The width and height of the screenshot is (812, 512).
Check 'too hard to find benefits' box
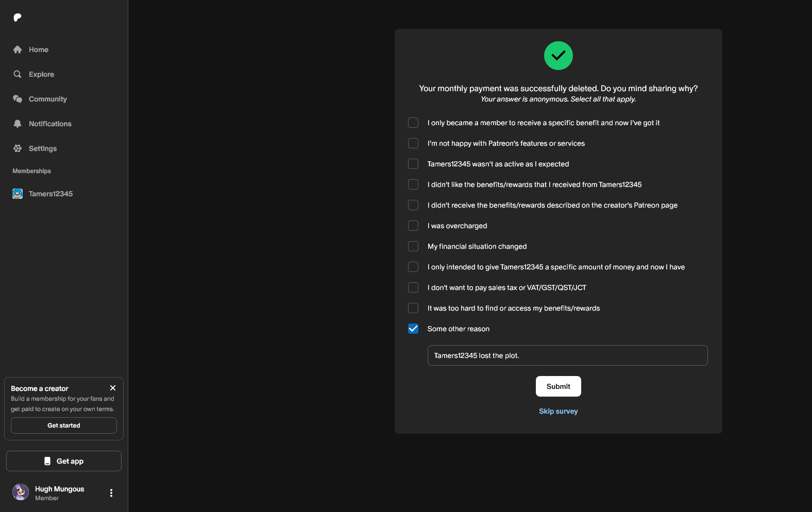click(413, 308)
